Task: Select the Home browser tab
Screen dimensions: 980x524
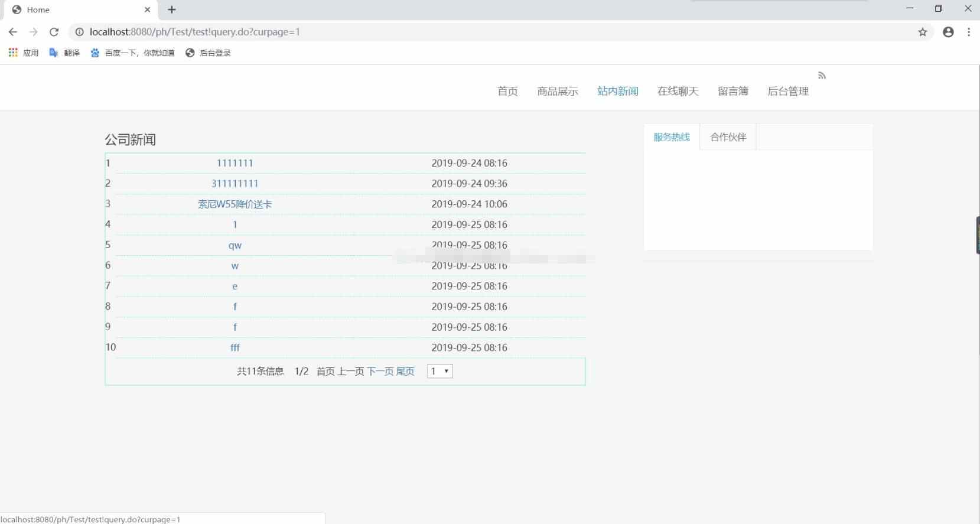Action: tap(82, 9)
